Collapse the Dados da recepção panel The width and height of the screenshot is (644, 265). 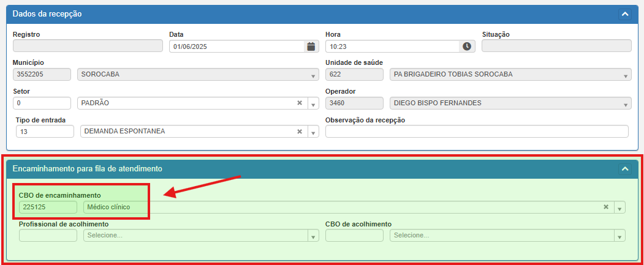(624, 14)
